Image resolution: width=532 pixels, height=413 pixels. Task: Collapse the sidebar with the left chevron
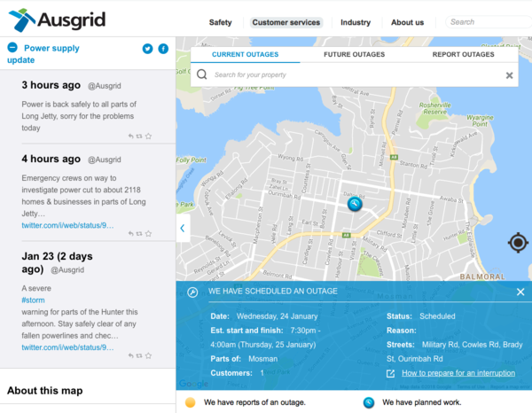[183, 228]
